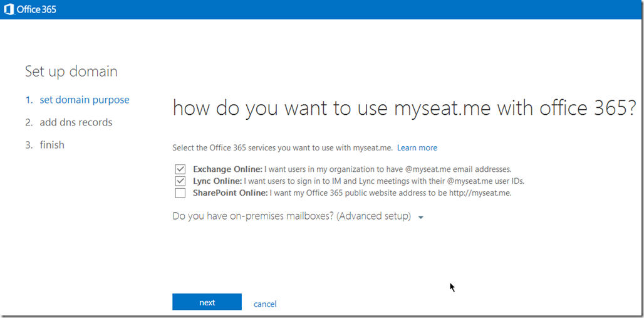Click the Set up domain heading
Screen dimensions: 644x318
(x=71, y=71)
